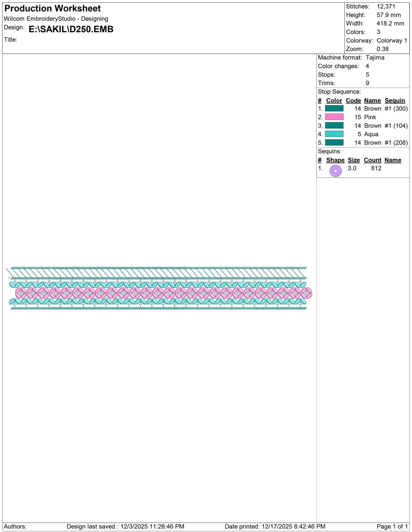Viewport: 412px width, 532px height.
Task: Click the purple sequin shape icon
Action: coord(336,171)
